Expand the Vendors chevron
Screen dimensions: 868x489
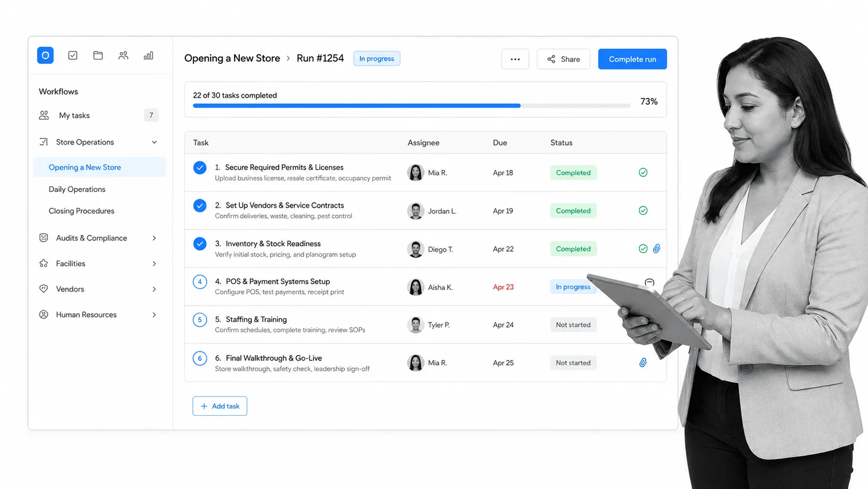pyautogui.click(x=154, y=289)
